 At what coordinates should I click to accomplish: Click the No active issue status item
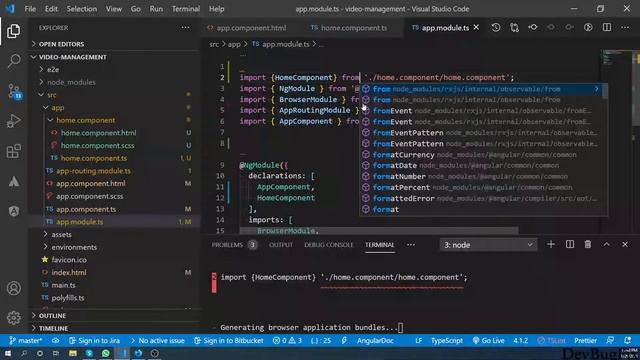point(157,340)
